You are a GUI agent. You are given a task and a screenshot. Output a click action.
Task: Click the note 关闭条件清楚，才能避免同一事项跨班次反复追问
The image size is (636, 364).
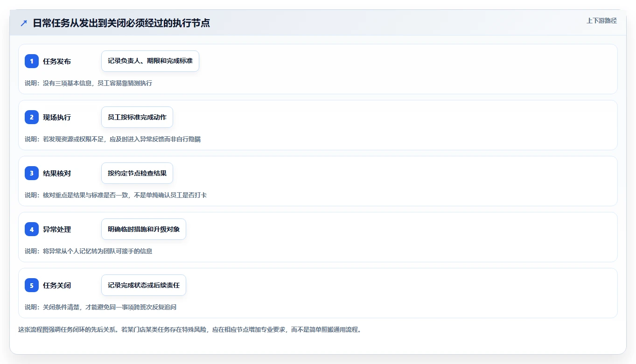point(101,307)
